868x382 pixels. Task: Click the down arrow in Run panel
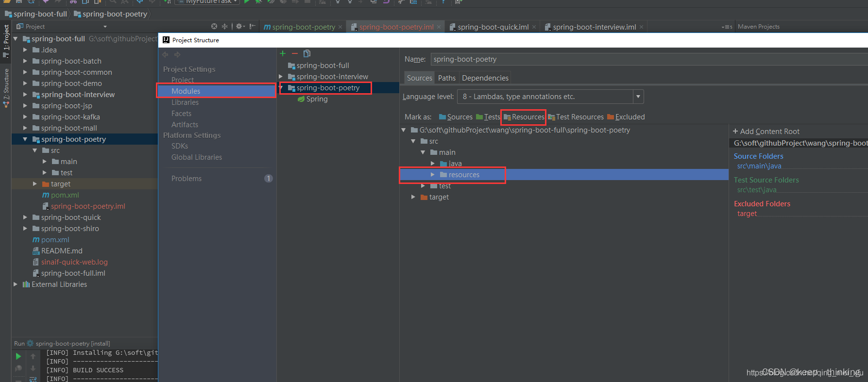[33, 368]
